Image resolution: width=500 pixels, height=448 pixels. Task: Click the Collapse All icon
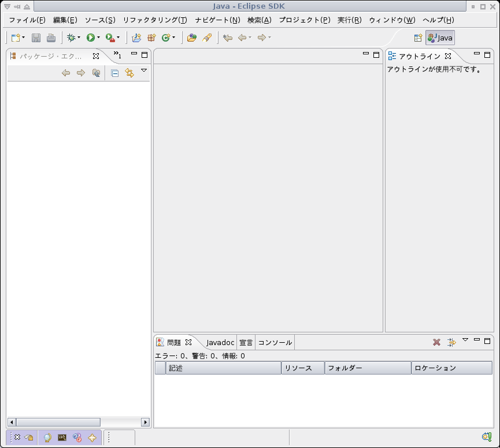coord(115,73)
